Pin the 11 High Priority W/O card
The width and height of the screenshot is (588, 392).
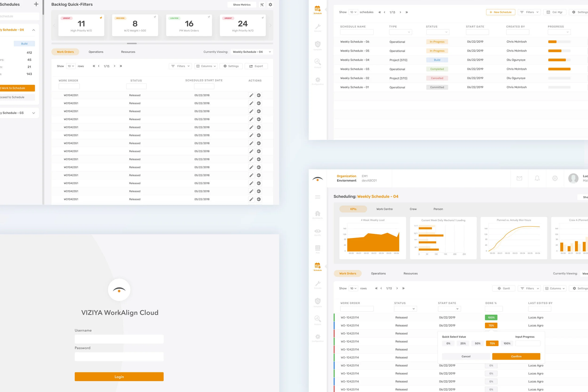tap(101, 18)
